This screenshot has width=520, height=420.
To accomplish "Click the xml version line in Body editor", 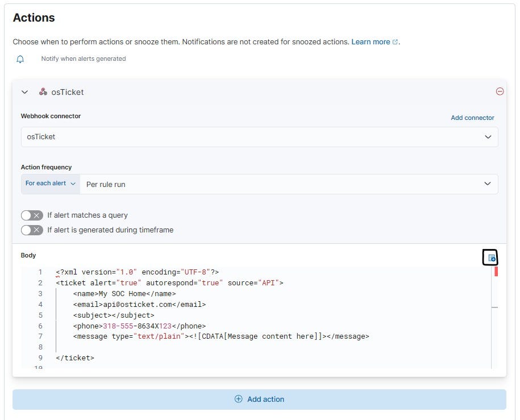I will tap(138, 272).
